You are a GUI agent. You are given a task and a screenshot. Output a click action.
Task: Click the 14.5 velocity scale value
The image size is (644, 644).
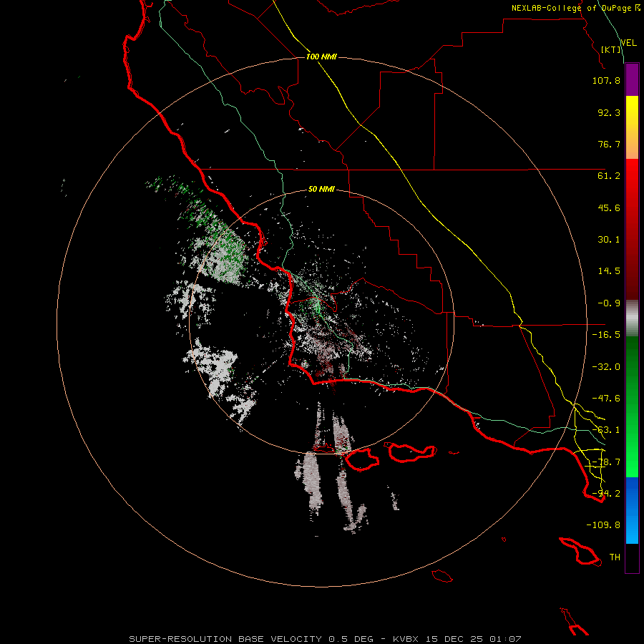[609, 271]
